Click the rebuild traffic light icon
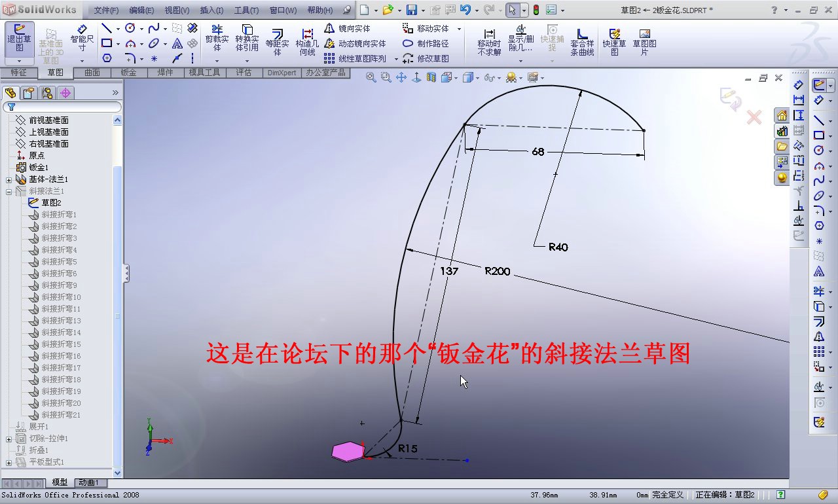The width and height of the screenshot is (838, 504). 536,10
